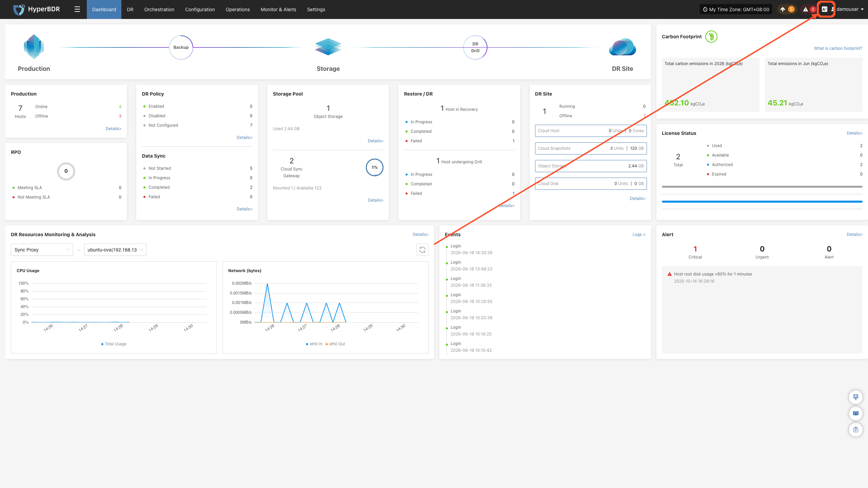Click the language translate icon
Viewport: 868px width, 488px height.
click(x=825, y=9)
